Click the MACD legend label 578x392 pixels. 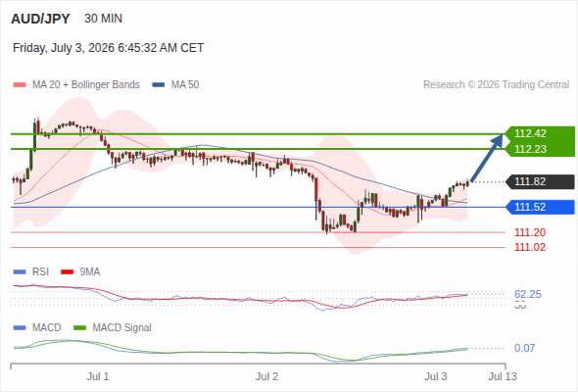[47, 328]
